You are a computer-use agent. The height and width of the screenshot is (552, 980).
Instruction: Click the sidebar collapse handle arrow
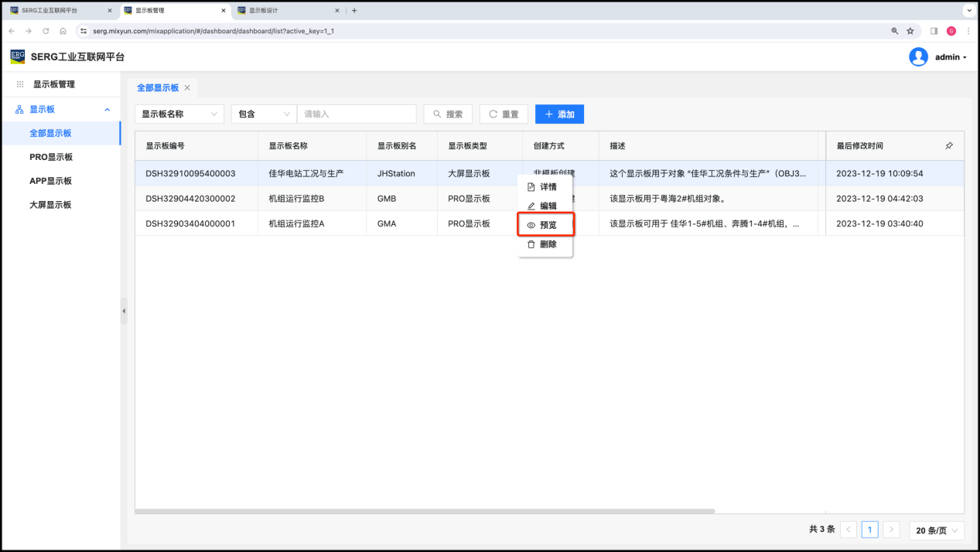(124, 311)
